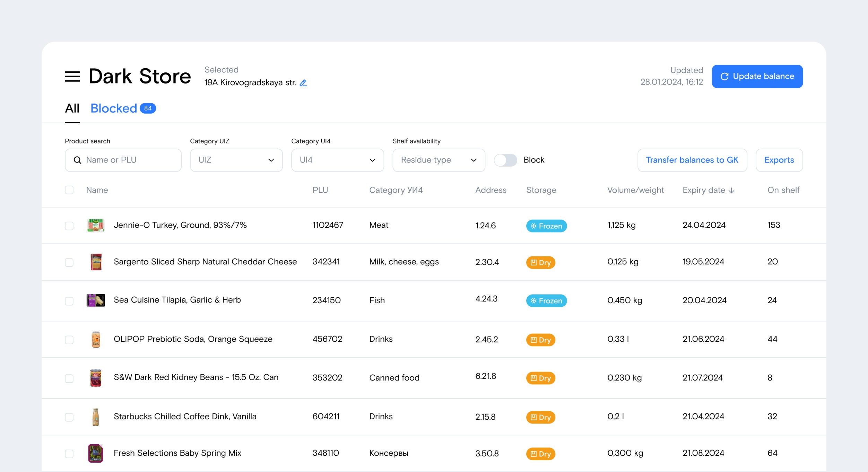Click OLIPOP Soda product thumbnail
Viewport: 868px width, 472px height.
pos(96,339)
